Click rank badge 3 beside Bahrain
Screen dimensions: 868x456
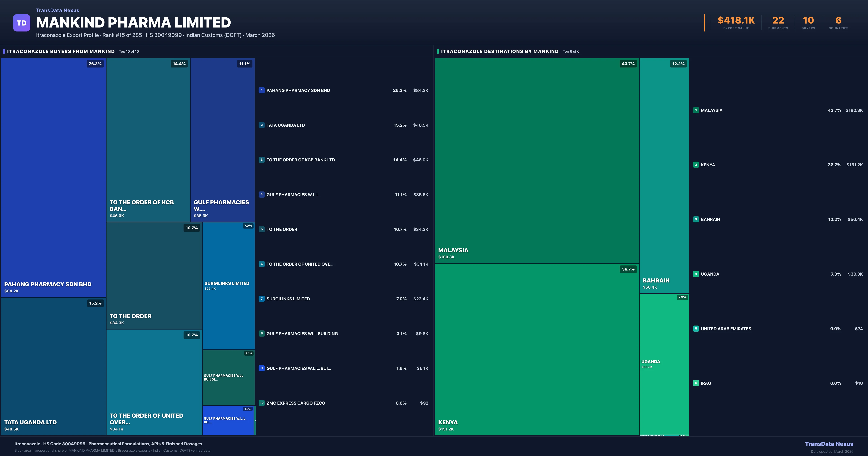point(696,219)
